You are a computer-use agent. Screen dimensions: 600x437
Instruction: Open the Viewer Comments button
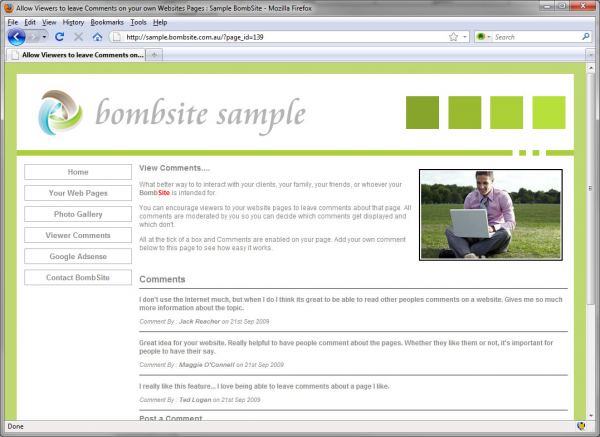(78, 235)
